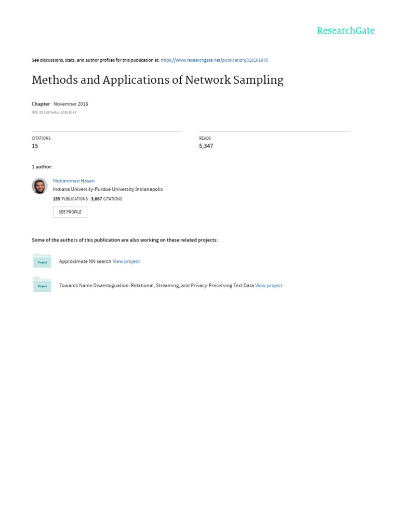Screen dimensions: 399x532
Task: Click the Methods and Applications of Network Sampling title
Action: point(157,80)
